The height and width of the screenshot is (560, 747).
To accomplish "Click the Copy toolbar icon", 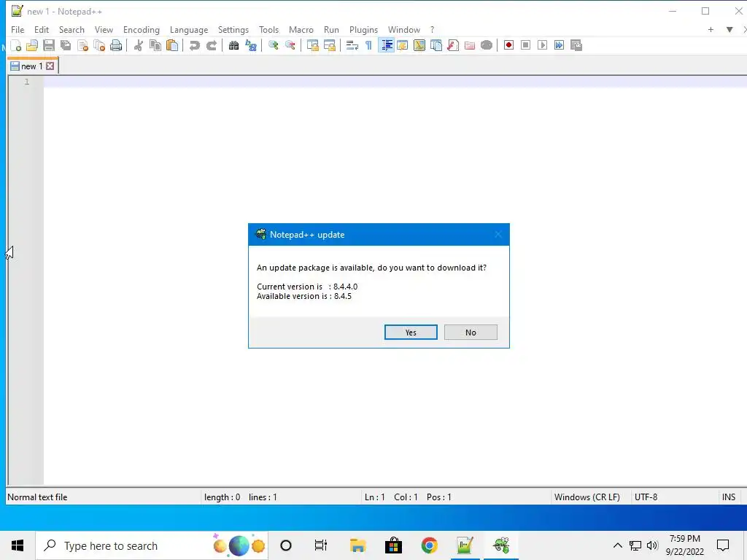I will pos(155,45).
